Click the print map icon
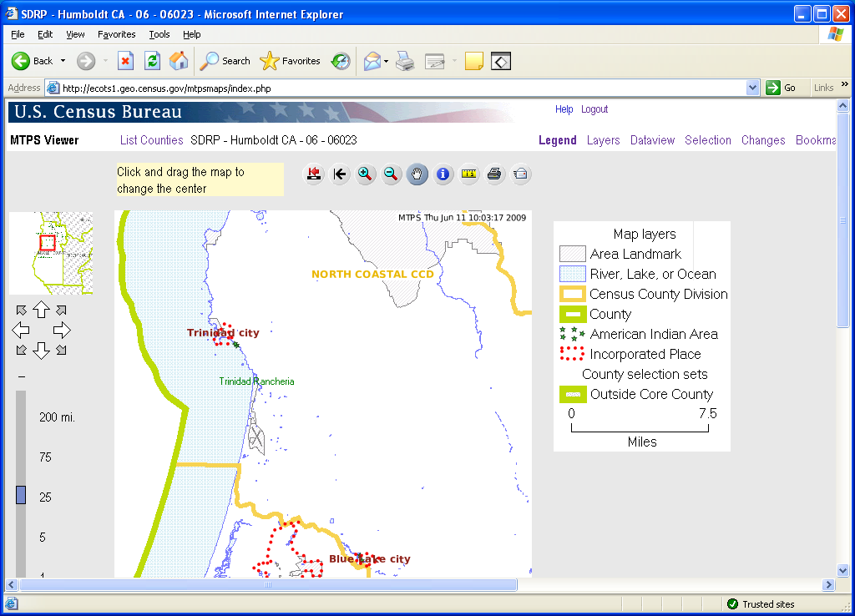 coord(494,174)
